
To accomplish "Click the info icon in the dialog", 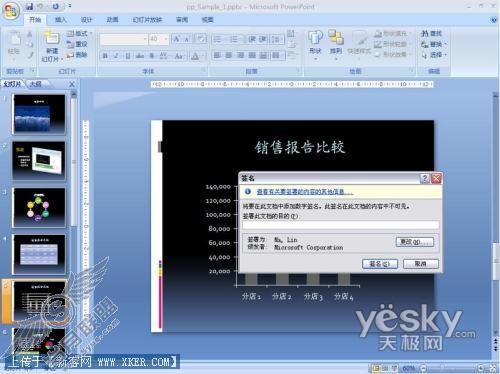I will [248, 191].
